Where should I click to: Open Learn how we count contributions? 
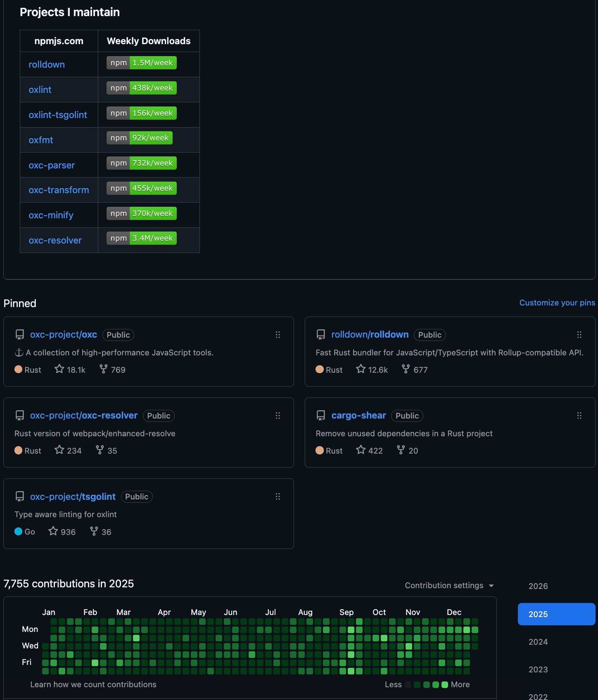pos(93,684)
